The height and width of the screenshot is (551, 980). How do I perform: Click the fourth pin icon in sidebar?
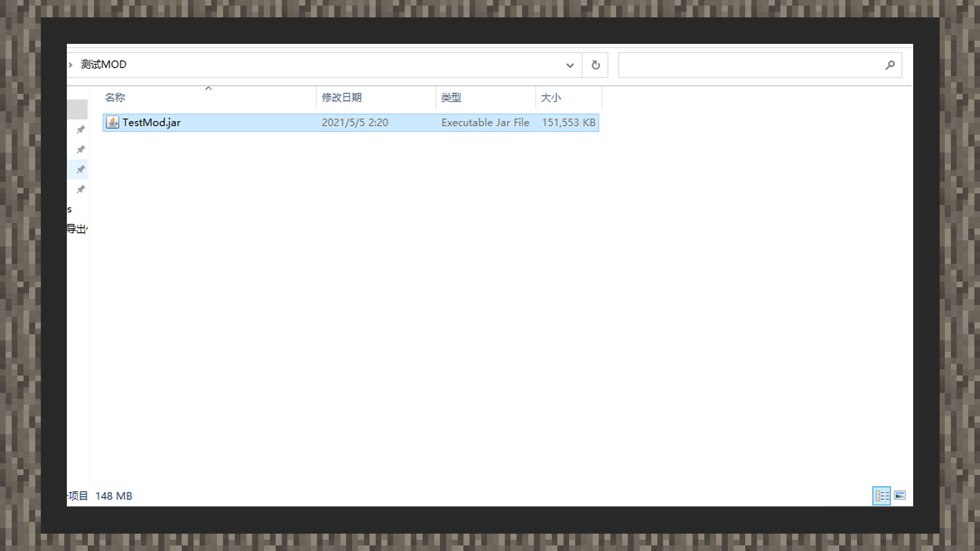point(81,190)
